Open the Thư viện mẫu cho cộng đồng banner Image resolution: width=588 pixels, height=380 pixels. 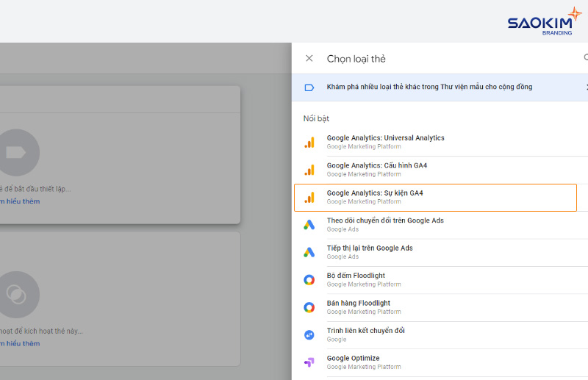point(440,87)
